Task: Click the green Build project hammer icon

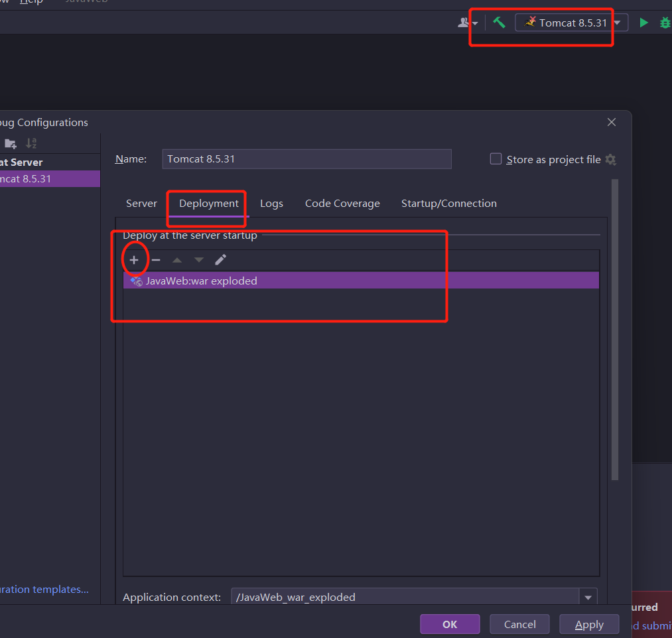Action: 498,23
